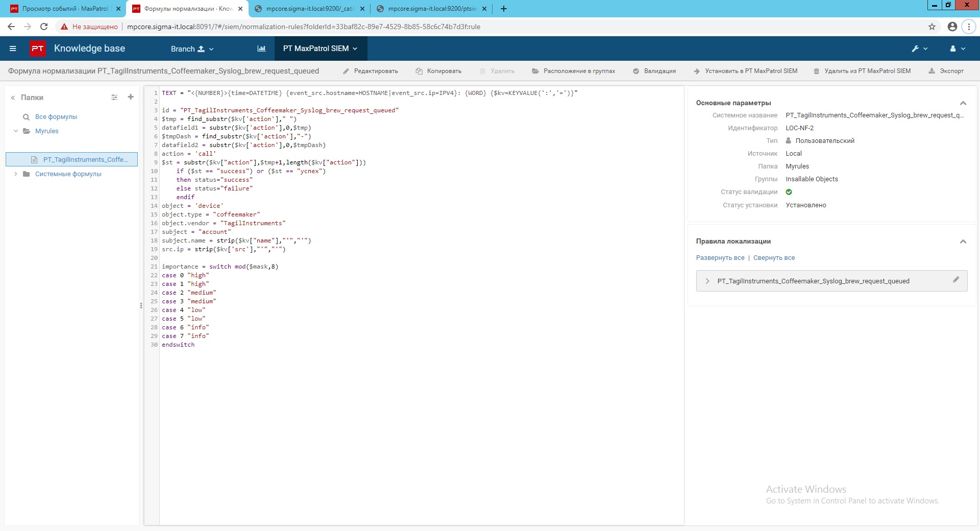
Task: Click the endswitch code line
Action: [x=178, y=345]
